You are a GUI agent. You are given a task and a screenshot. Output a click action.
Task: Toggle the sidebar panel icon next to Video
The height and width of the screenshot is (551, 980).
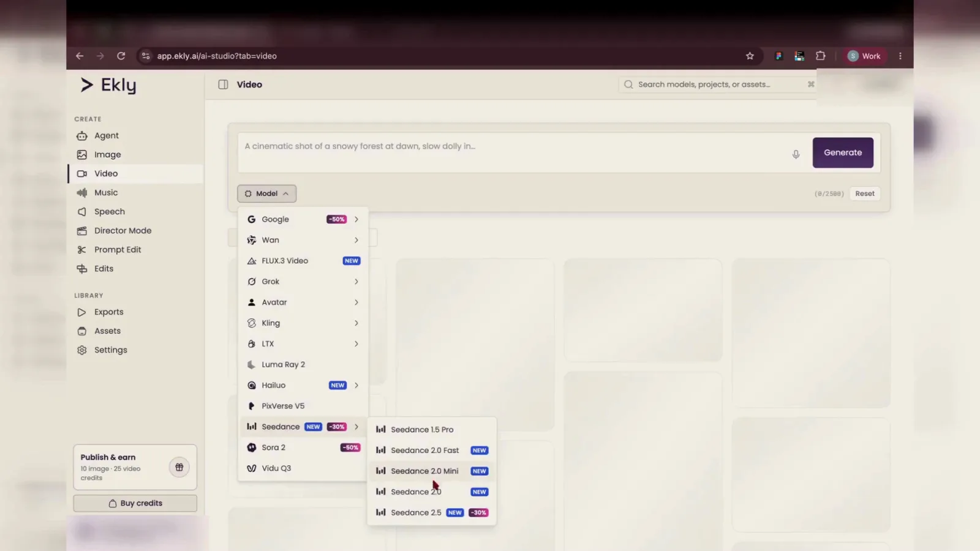tap(224, 84)
